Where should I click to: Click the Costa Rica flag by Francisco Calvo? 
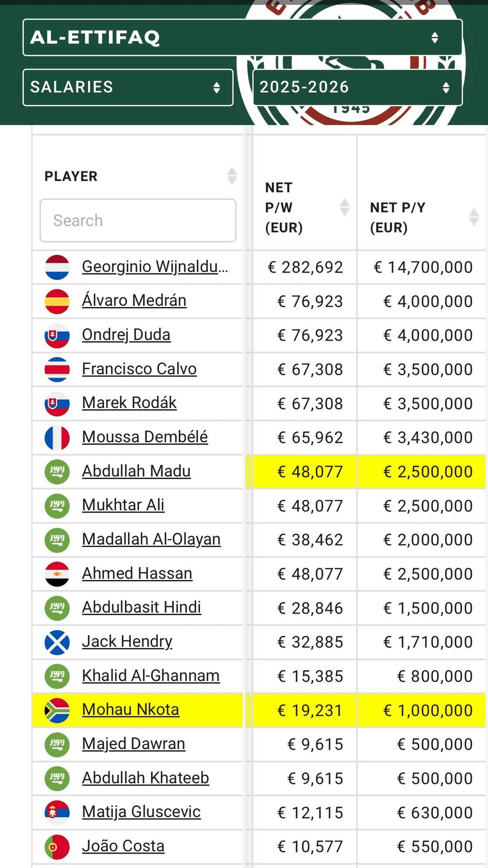pos(57,369)
